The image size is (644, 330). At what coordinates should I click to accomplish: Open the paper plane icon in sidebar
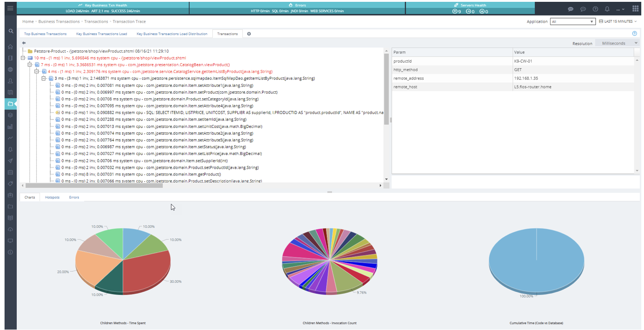(10, 161)
